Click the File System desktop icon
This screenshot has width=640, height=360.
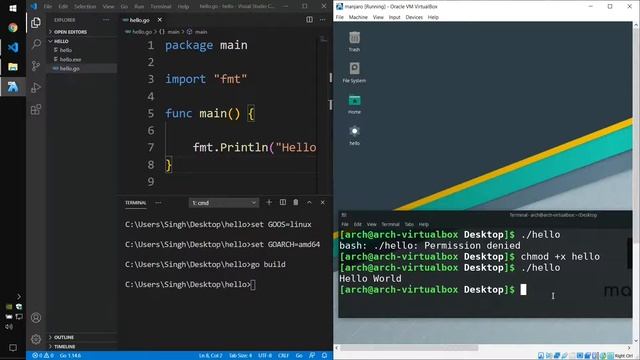(x=354, y=72)
